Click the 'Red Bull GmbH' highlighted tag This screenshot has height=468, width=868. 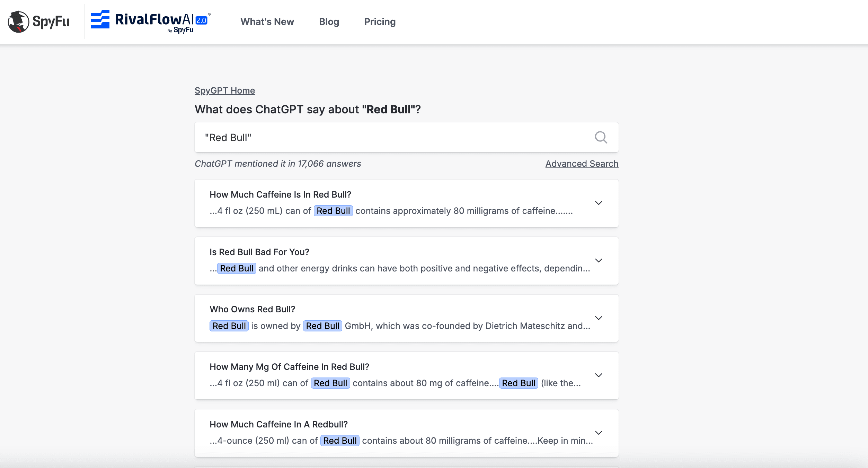(322, 326)
